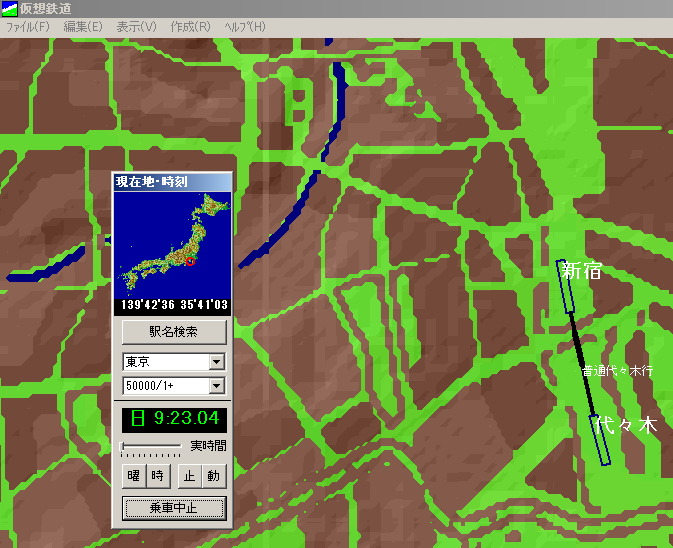Click the 実時間 real-time label

point(209,446)
